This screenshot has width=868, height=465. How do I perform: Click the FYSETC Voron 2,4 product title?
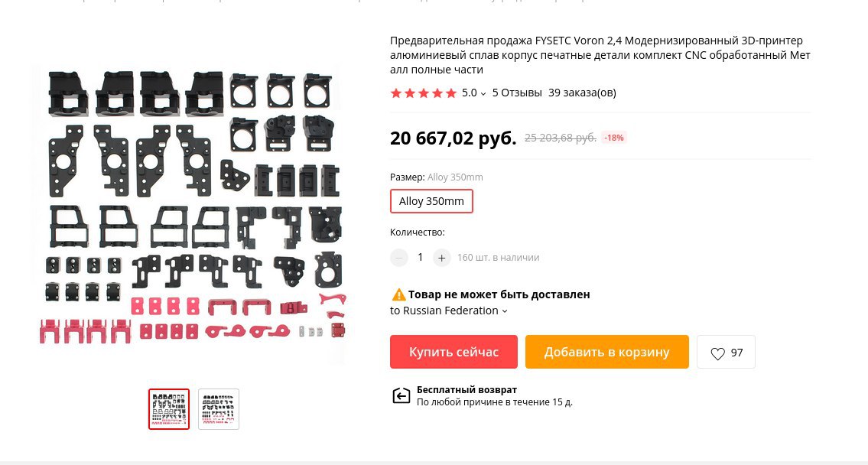point(600,55)
